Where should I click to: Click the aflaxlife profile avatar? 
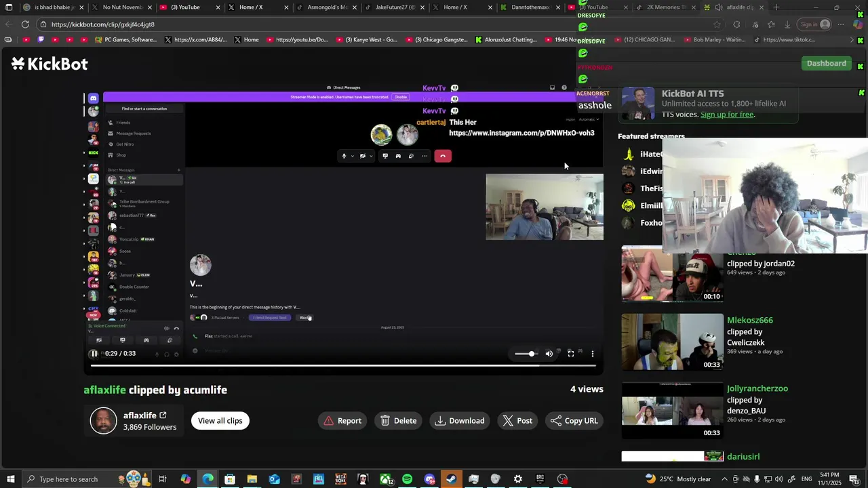coord(104,420)
